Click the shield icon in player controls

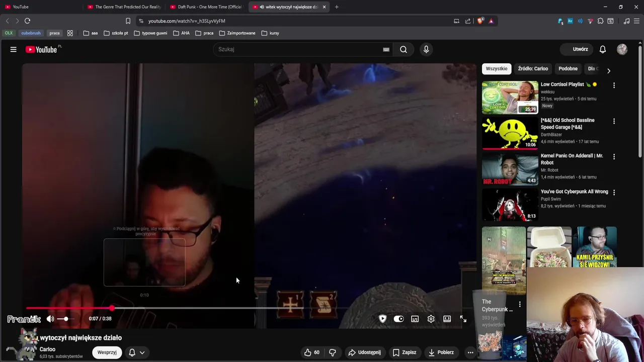[382, 319]
